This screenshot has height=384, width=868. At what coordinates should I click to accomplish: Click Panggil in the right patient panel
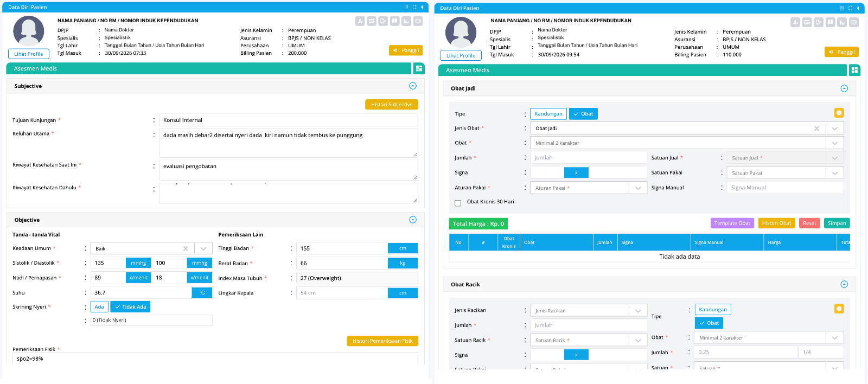point(841,52)
